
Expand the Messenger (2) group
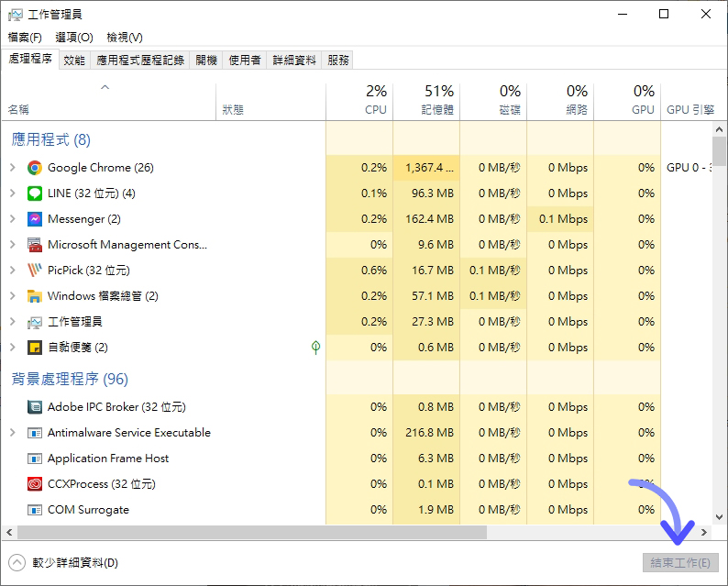click(13, 218)
